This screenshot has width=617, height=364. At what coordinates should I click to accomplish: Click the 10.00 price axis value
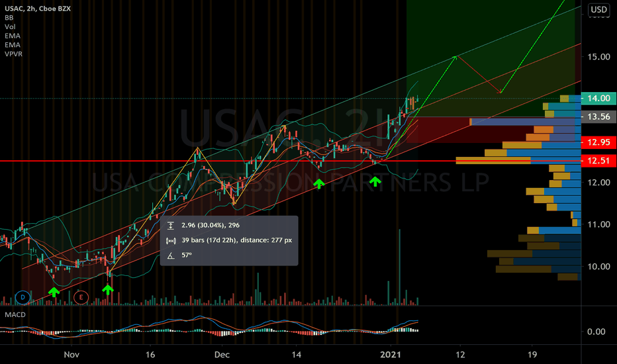(598, 267)
